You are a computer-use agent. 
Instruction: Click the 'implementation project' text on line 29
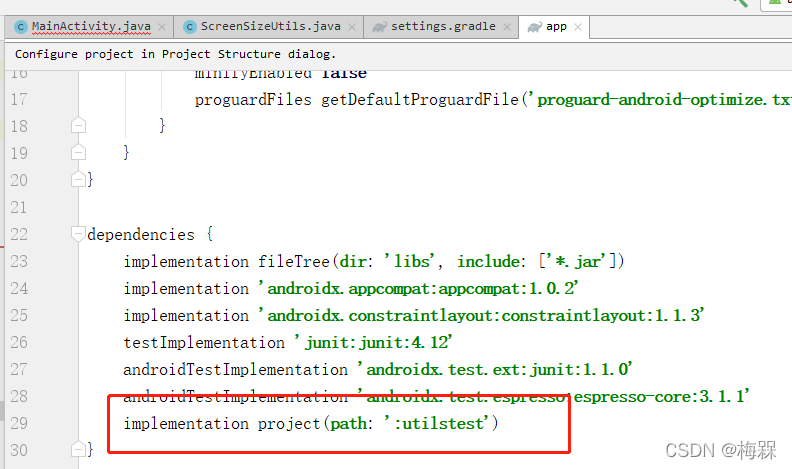click(222, 423)
